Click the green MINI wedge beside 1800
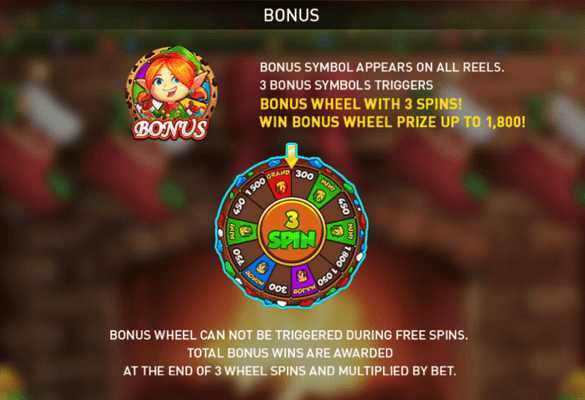Viewport: 585px width, 400px height. pos(342,232)
